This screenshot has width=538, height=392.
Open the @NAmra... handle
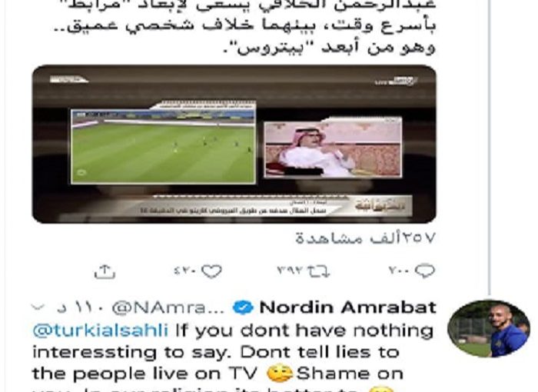[x=168, y=308]
